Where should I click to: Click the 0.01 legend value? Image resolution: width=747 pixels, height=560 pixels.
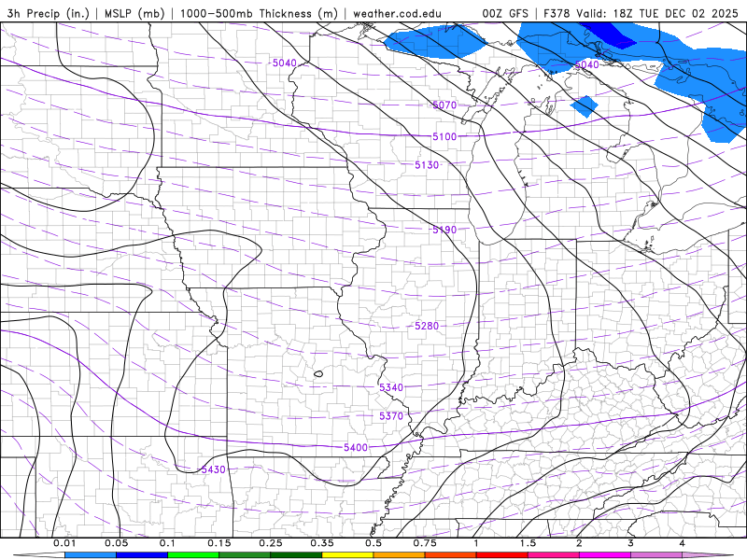[x=64, y=543]
